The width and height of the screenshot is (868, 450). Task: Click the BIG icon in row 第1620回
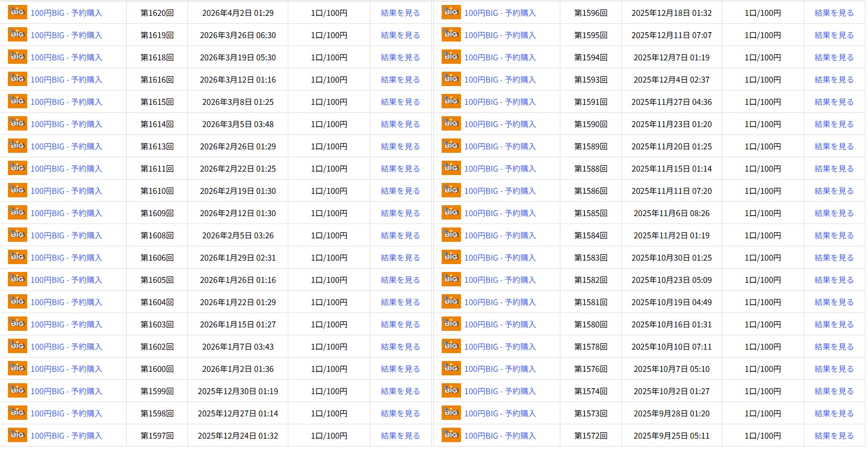(17, 12)
